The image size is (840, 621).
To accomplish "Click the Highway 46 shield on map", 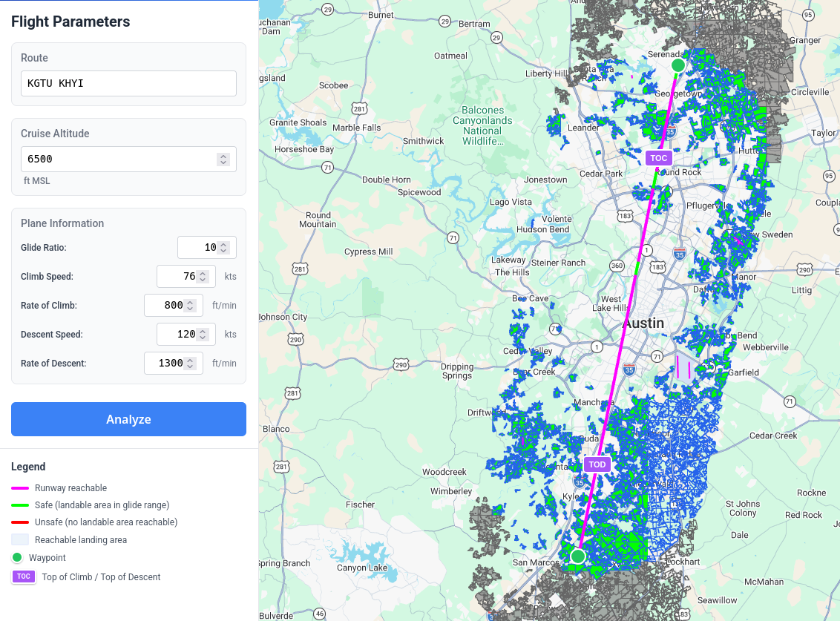I will [x=319, y=614].
